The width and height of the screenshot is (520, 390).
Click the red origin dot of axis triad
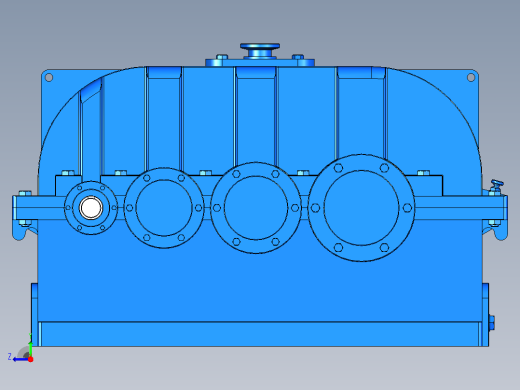coord(31,359)
